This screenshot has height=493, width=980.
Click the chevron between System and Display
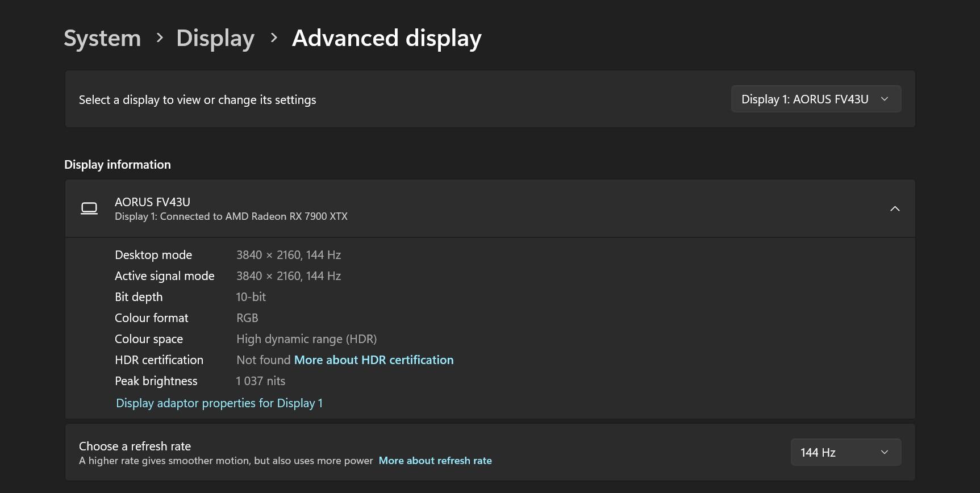coord(160,38)
